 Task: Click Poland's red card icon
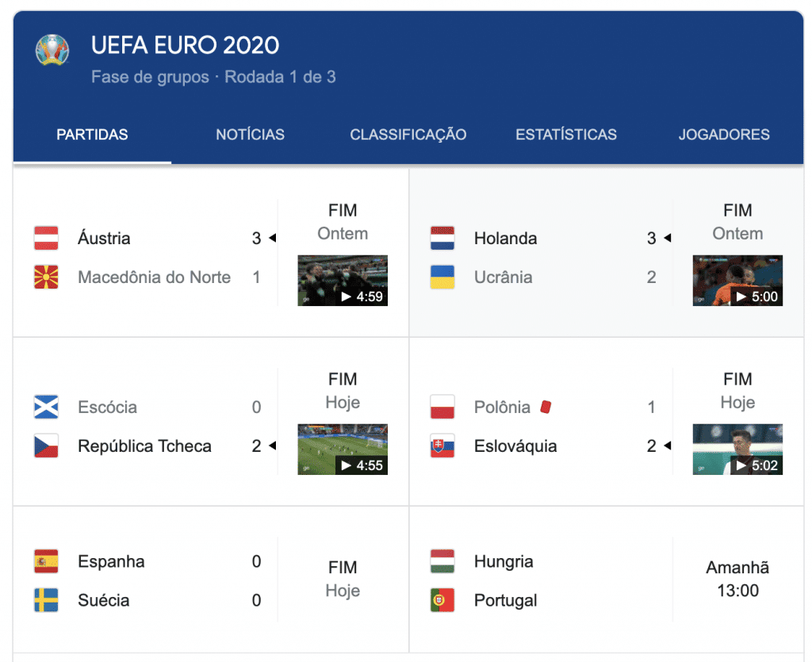pos(545,407)
